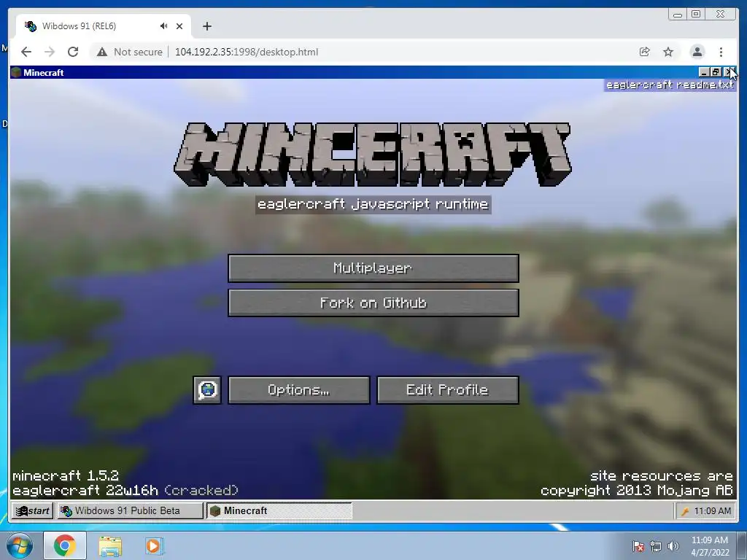The height and width of the screenshot is (560, 747).
Task: Click the tray icon beside inner clock
Action: coord(685,511)
